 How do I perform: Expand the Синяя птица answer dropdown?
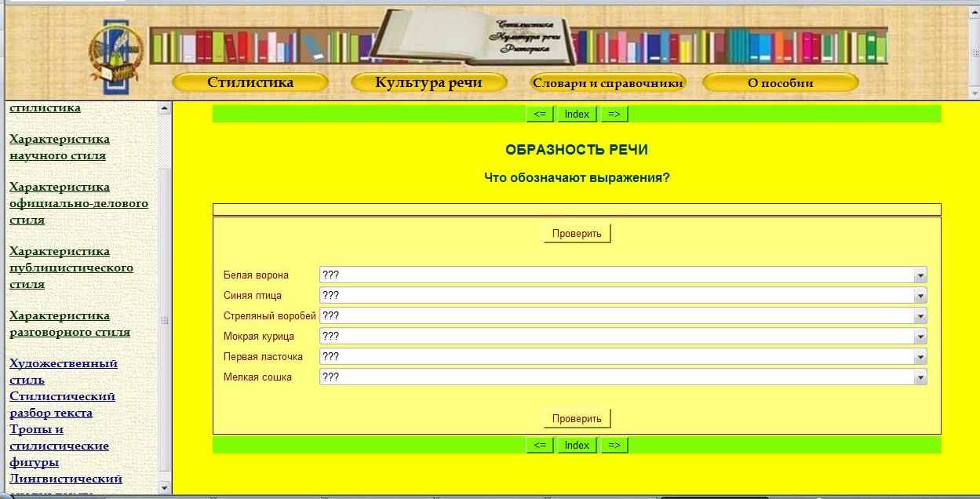pos(623,296)
